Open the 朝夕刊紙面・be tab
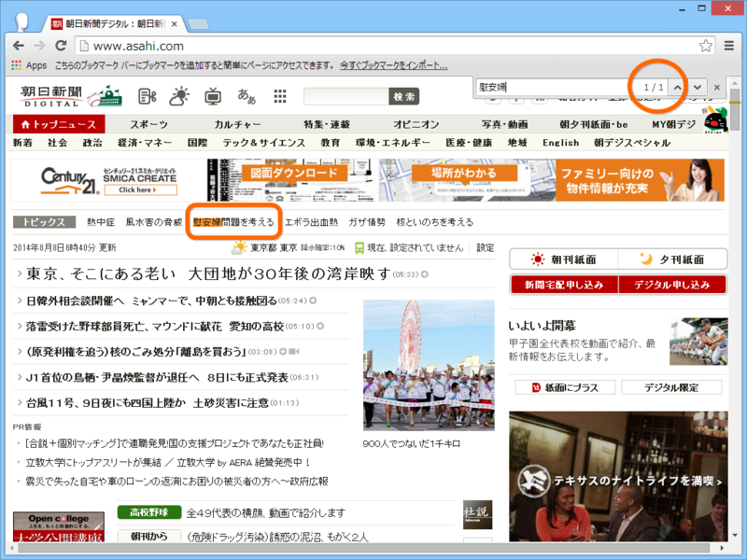The height and width of the screenshot is (560, 747). (594, 124)
